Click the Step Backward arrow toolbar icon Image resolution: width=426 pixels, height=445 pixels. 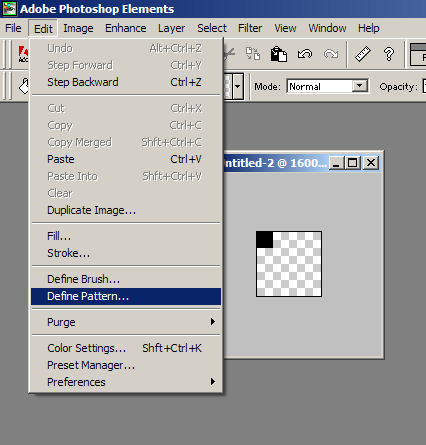(305, 54)
